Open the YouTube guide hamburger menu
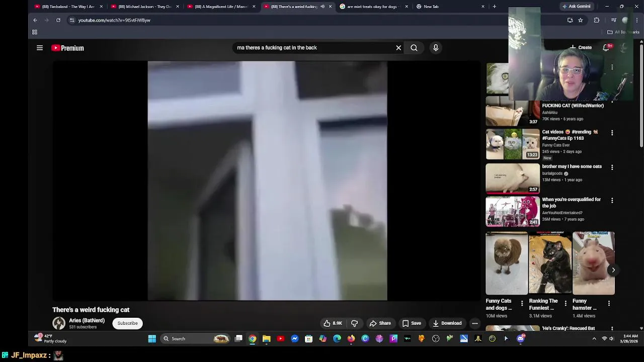 tap(40, 48)
